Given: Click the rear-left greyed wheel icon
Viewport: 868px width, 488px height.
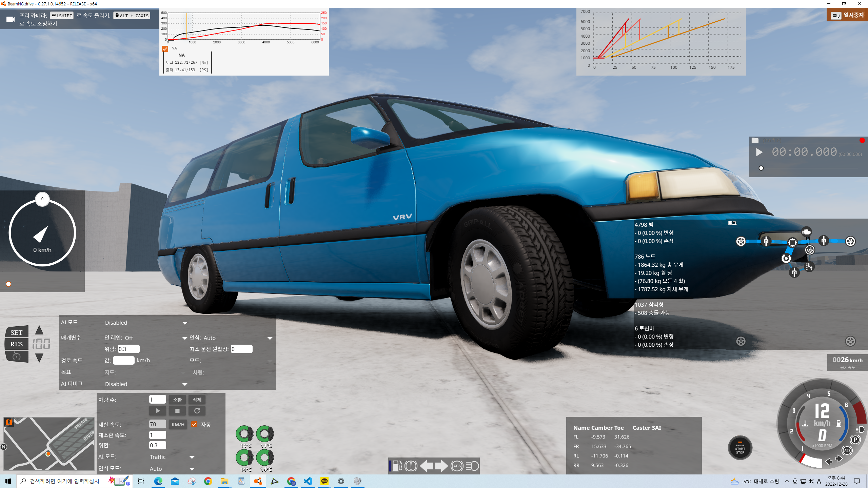Looking at the screenshot, I should [741, 341].
